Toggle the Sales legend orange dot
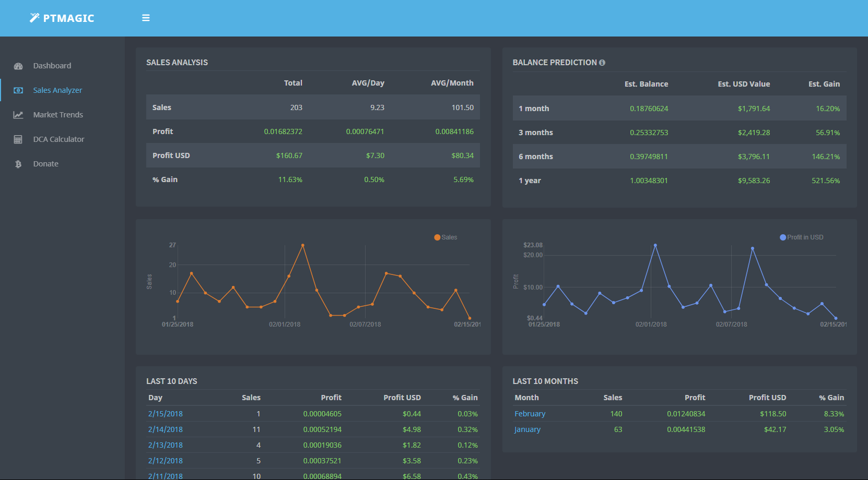The height and width of the screenshot is (480, 868). coord(437,237)
